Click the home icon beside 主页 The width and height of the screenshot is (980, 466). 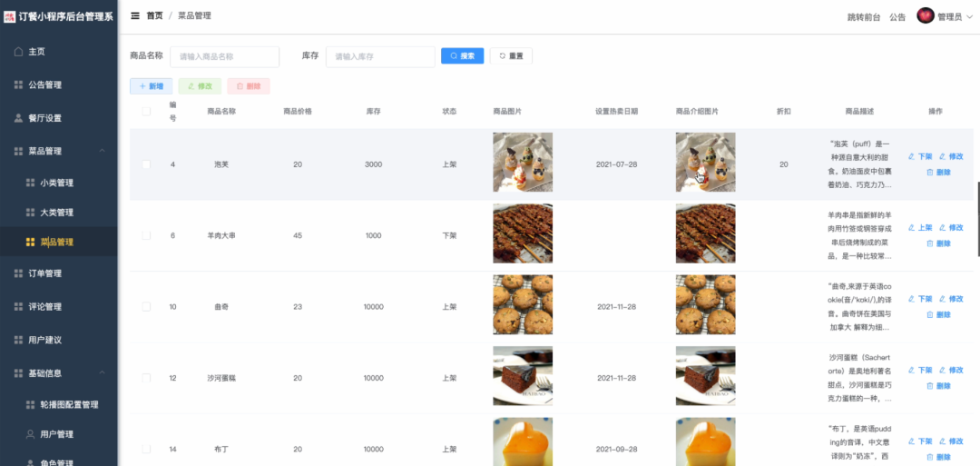click(19, 51)
